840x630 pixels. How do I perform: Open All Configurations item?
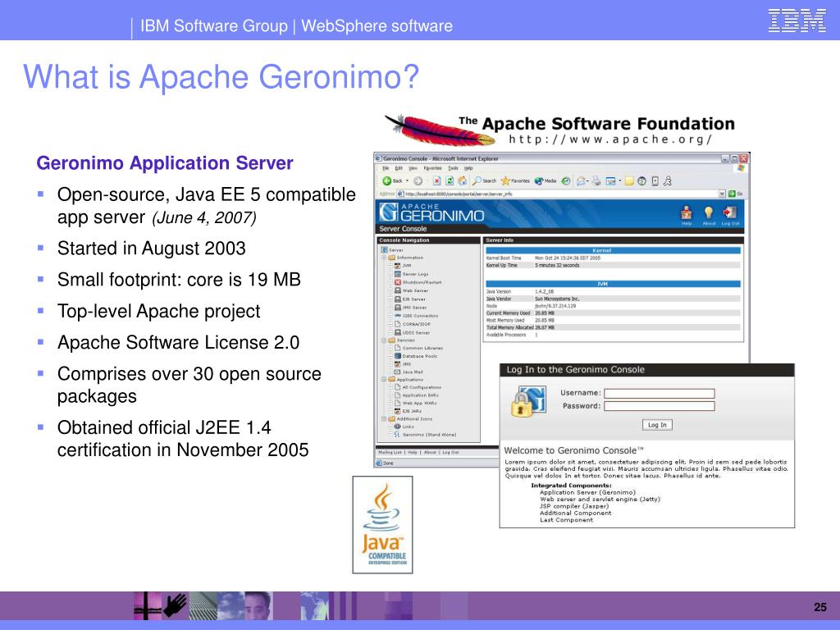point(418,387)
